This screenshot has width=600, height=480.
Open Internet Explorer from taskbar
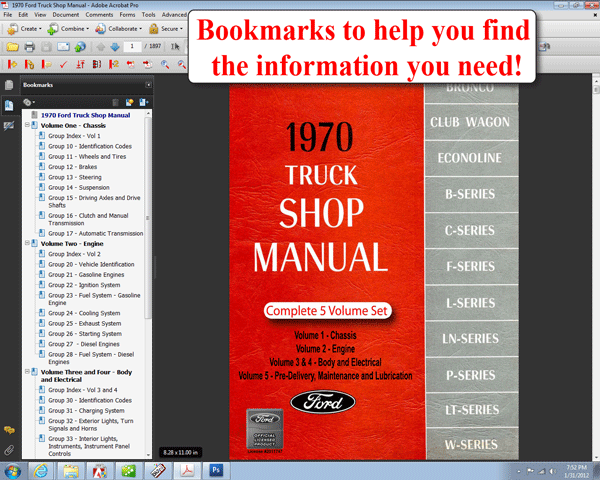click(41, 471)
